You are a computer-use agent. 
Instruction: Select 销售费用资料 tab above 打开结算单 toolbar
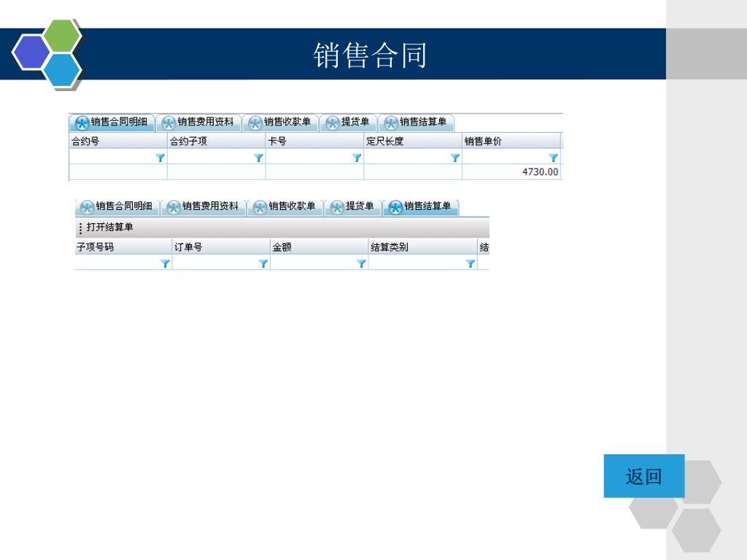[204, 206]
